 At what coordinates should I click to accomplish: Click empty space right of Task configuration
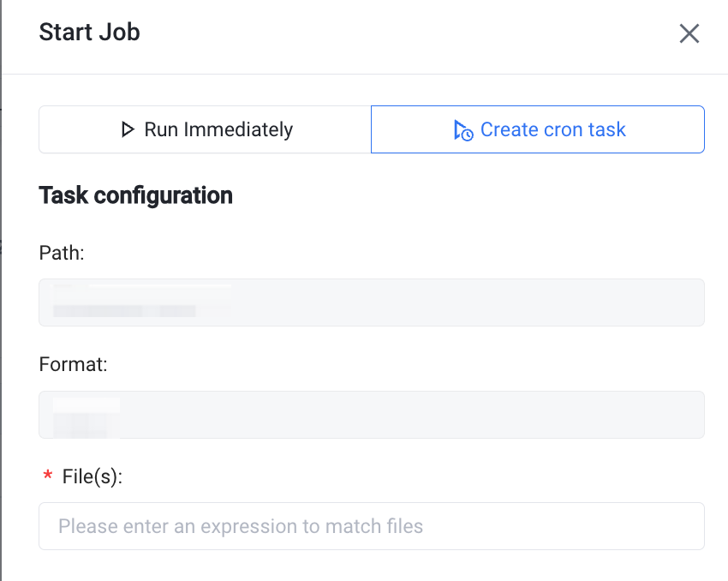coord(471,195)
